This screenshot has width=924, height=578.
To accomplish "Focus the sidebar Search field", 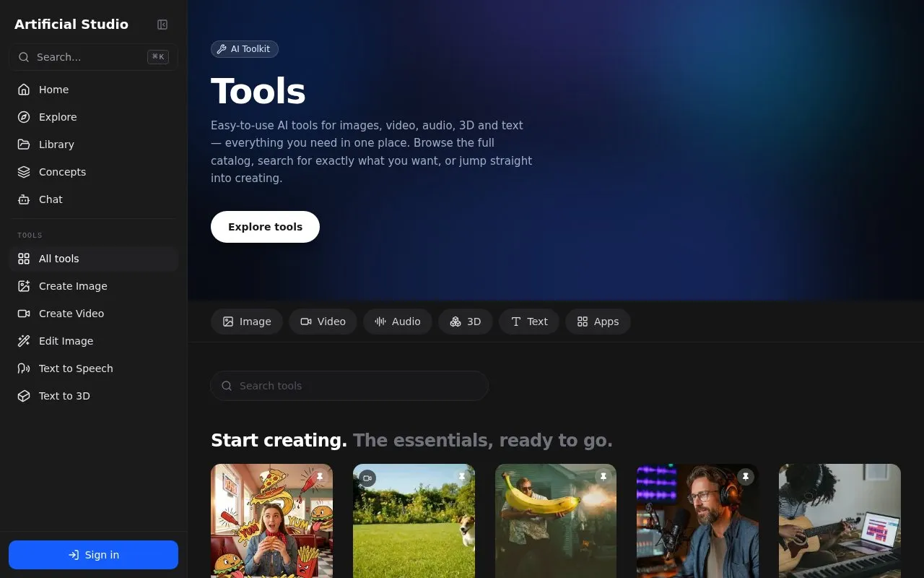I will [93, 57].
